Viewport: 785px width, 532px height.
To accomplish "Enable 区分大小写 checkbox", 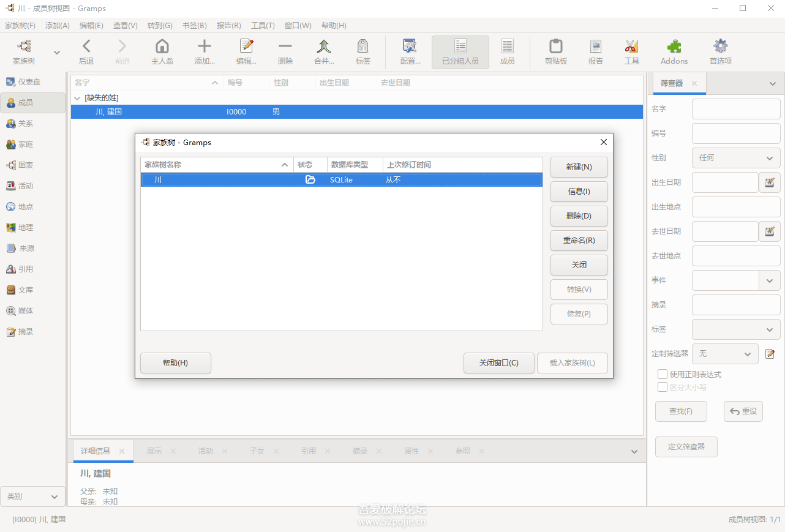I will (x=663, y=386).
